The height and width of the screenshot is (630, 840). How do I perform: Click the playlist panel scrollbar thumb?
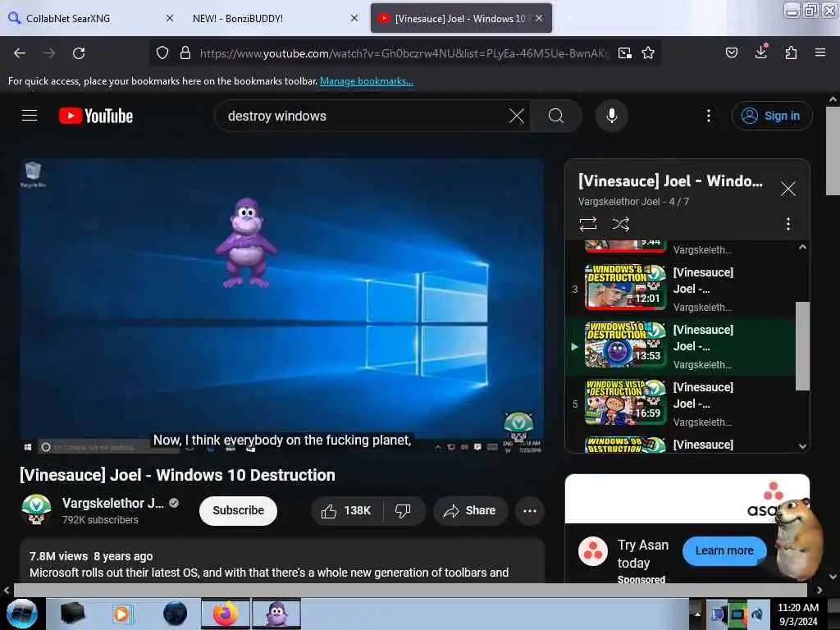[x=802, y=346]
